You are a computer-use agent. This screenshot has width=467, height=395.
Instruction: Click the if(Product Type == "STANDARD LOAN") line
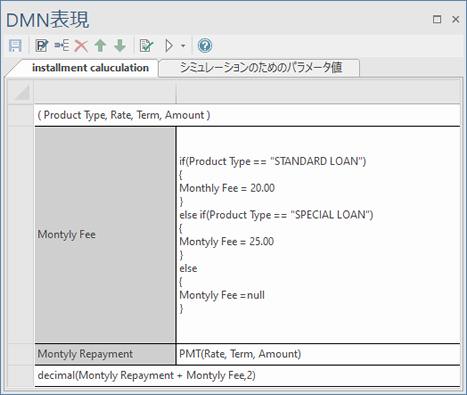tap(273, 161)
